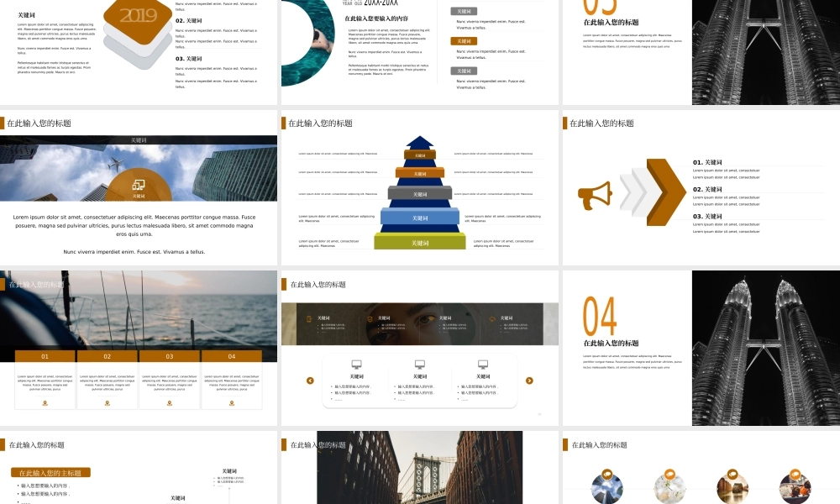Open the Brooklyn bridge street photo slide

pos(419,468)
